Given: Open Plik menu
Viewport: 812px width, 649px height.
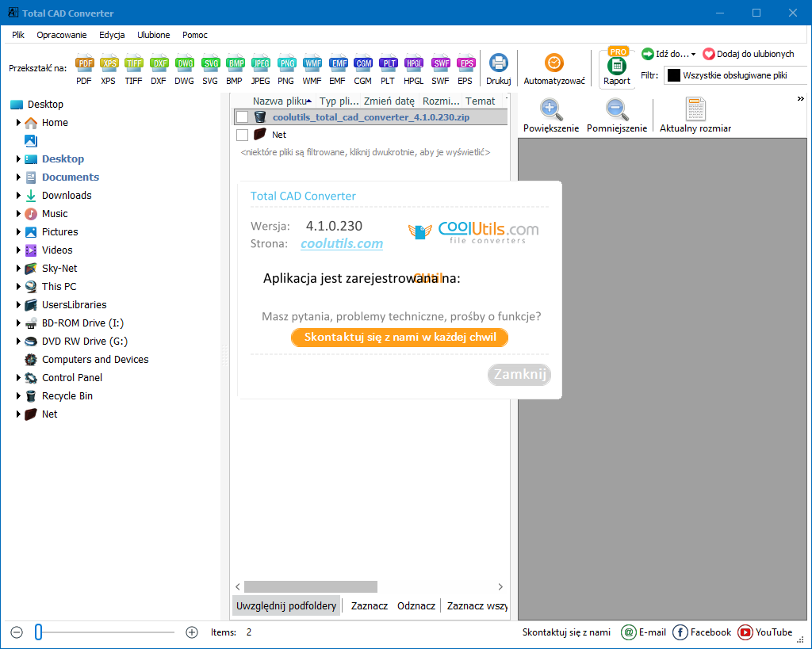Looking at the screenshot, I should 18,35.
